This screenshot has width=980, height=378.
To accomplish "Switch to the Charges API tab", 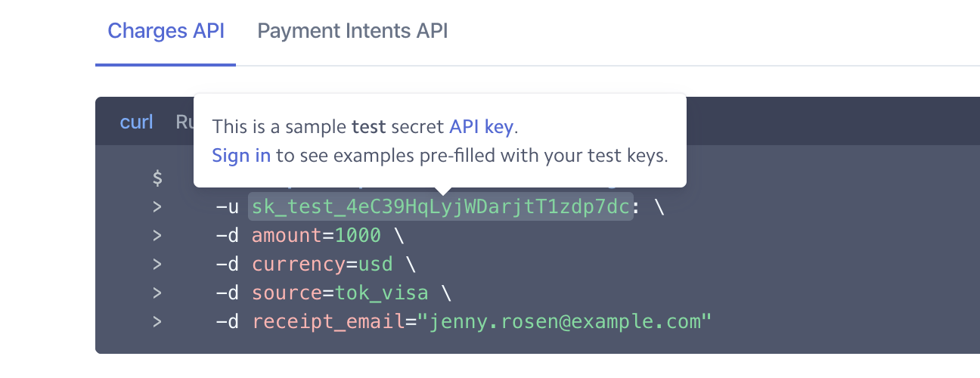I will click(x=166, y=31).
